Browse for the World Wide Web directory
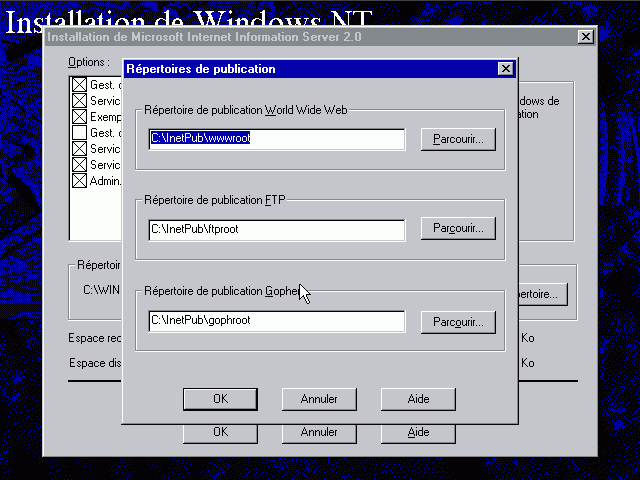The image size is (640, 480). [x=458, y=139]
